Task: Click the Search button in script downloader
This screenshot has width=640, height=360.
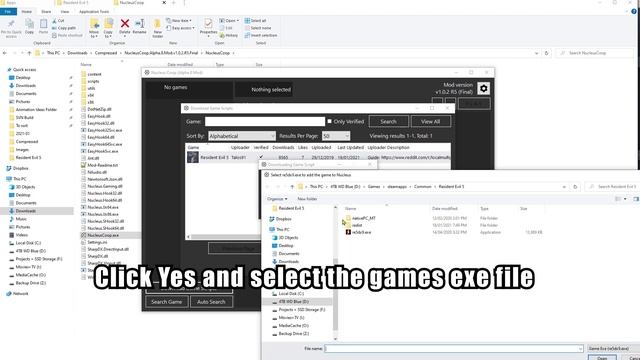Action: (x=389, y=121)
